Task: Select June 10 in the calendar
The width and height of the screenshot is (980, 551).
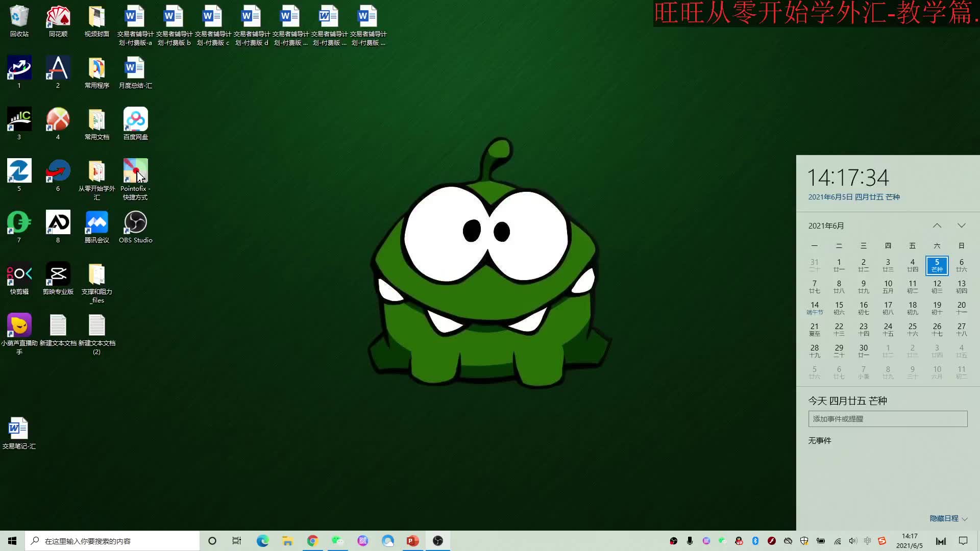Action: pos(888,287)
